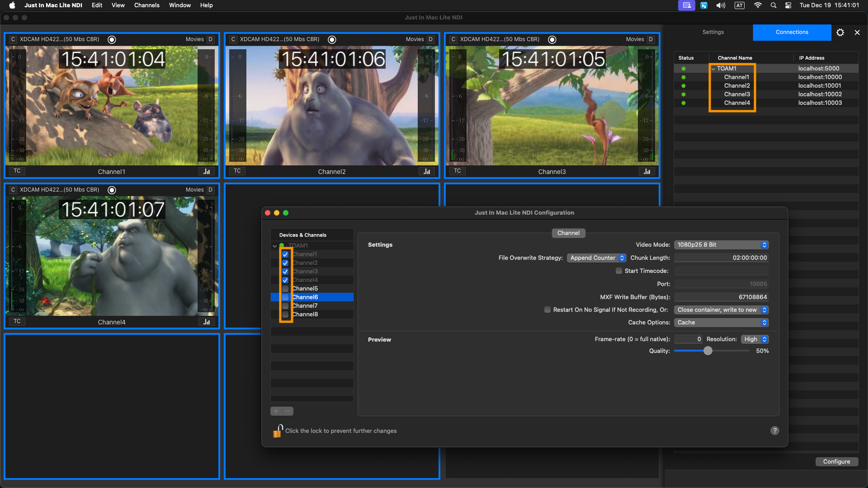Viewport: 868px width, 488px height.
Task: Open audio levels icon on Channel4 viewer
Action: pyautogui.click(x=207, y=322)
